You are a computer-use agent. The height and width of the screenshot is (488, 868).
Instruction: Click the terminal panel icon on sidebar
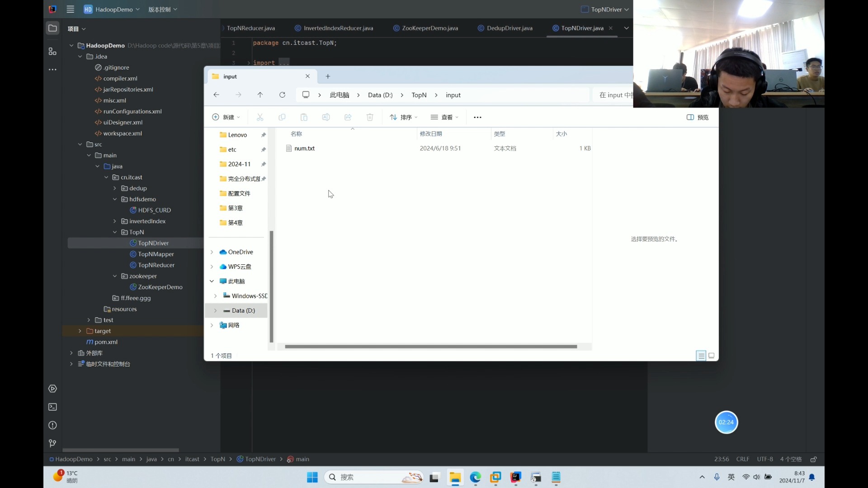point(52,407)
